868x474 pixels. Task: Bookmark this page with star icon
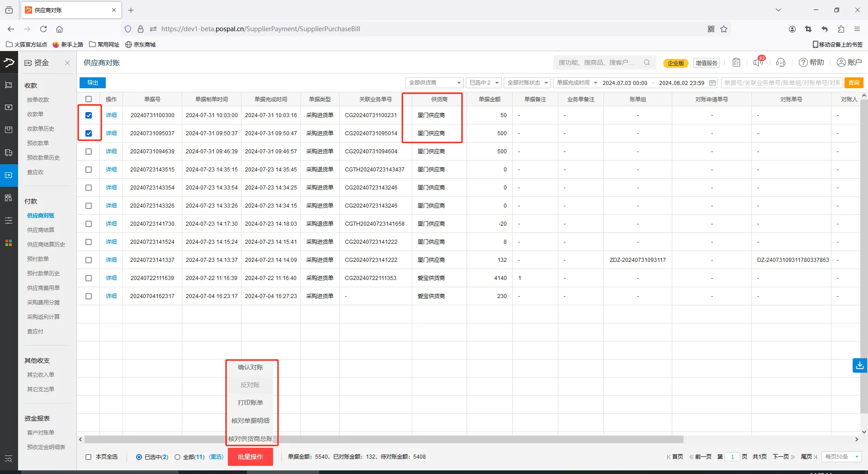(724, 29)
